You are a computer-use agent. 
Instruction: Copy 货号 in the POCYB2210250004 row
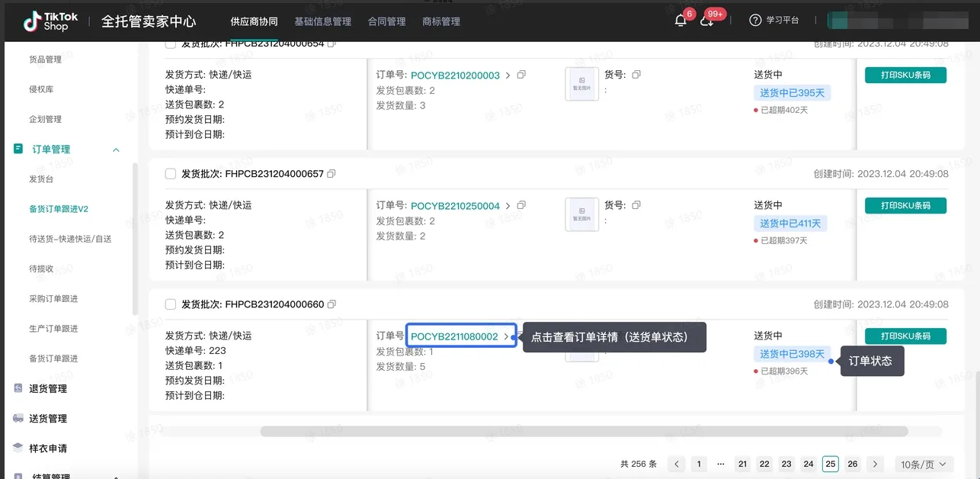(636, 205)
